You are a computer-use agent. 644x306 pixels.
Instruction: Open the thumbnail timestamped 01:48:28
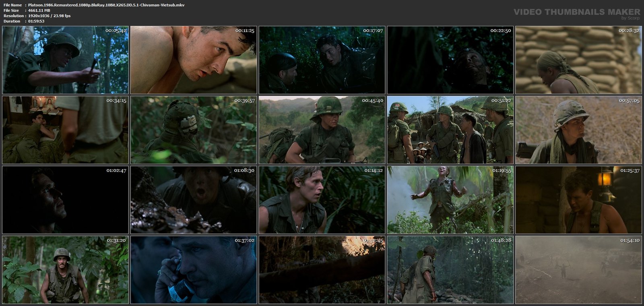pyautogui.click(x=450, y=270)
